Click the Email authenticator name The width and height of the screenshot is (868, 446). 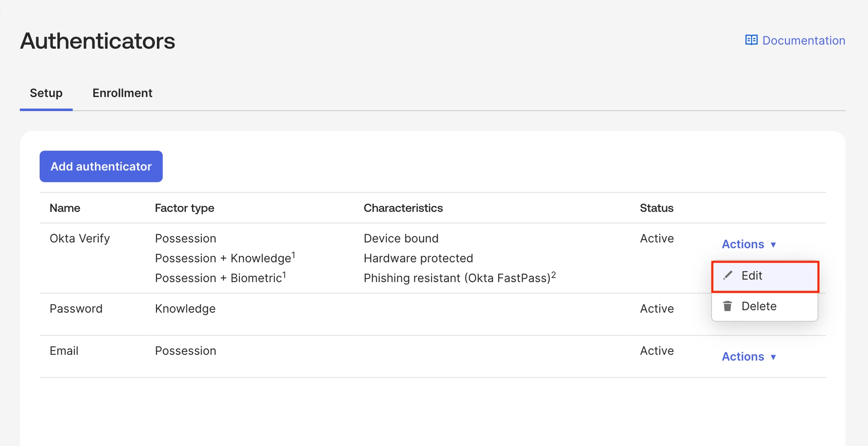[64, 351]
